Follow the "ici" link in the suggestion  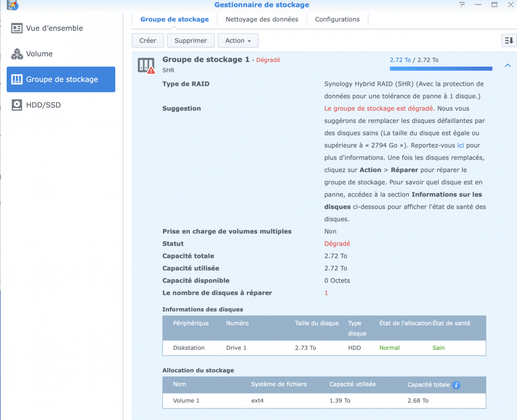coord(460,146)
